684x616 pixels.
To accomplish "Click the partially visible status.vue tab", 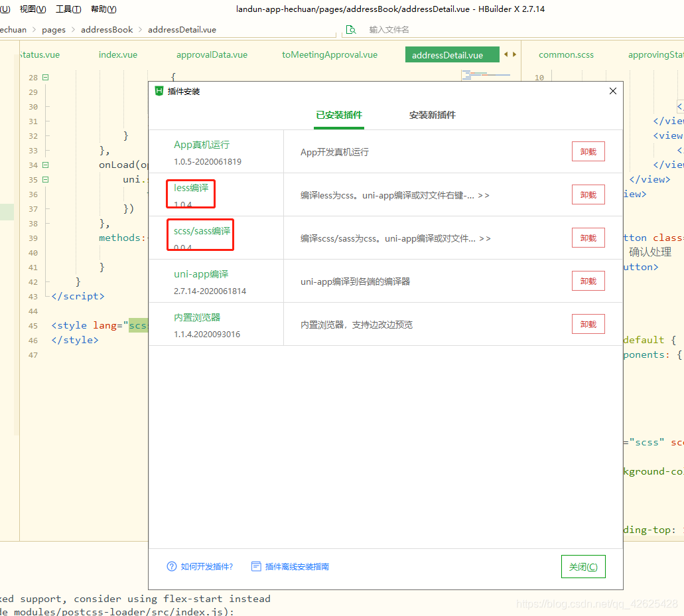I will [40, 54].
